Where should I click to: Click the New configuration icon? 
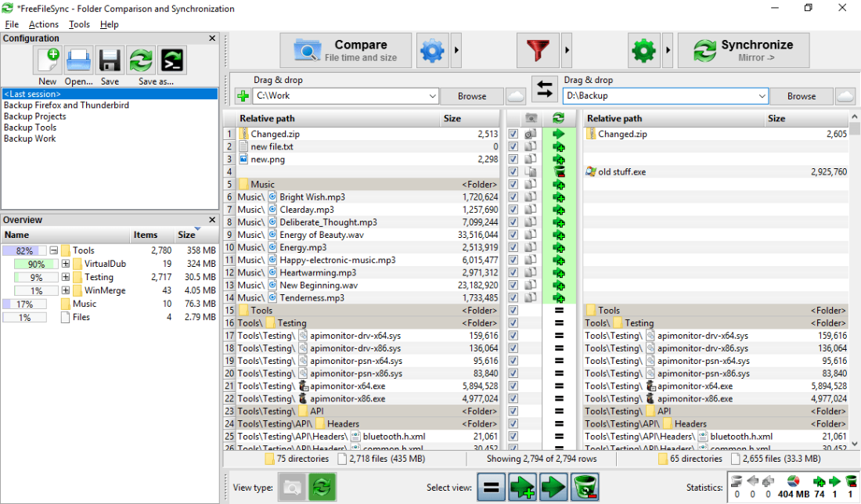click(x=48, y=60)
